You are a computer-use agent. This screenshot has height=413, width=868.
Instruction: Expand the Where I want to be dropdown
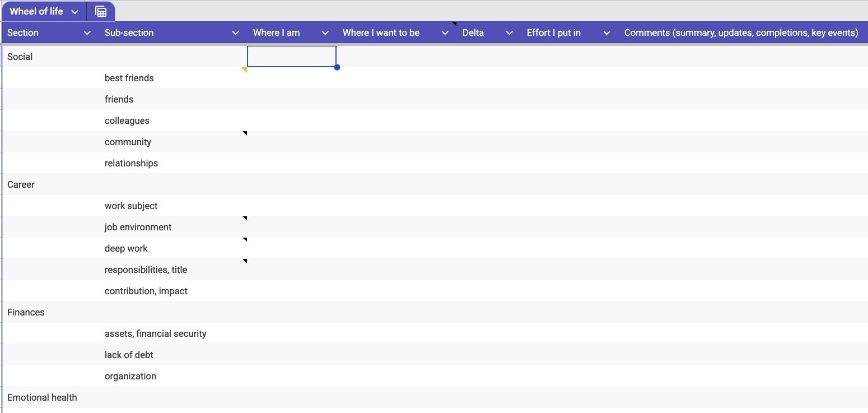point(445,33)
